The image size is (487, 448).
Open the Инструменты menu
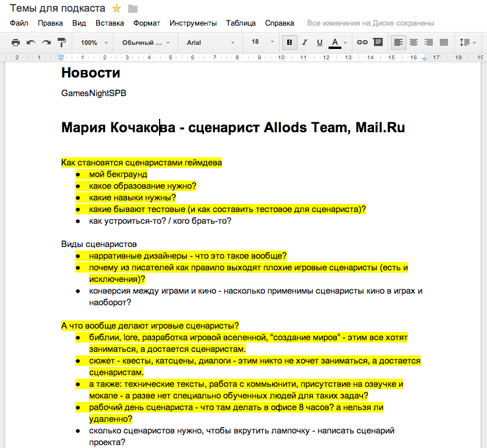193,23
